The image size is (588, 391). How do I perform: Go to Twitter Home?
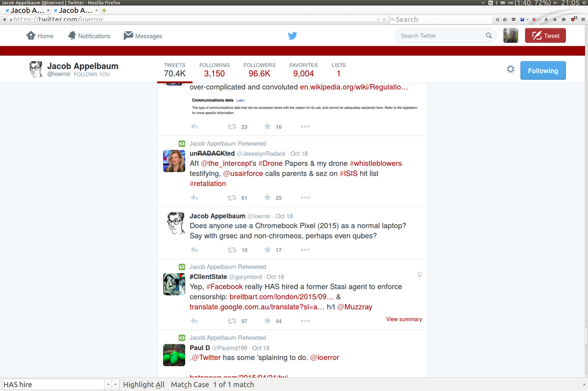40,36
